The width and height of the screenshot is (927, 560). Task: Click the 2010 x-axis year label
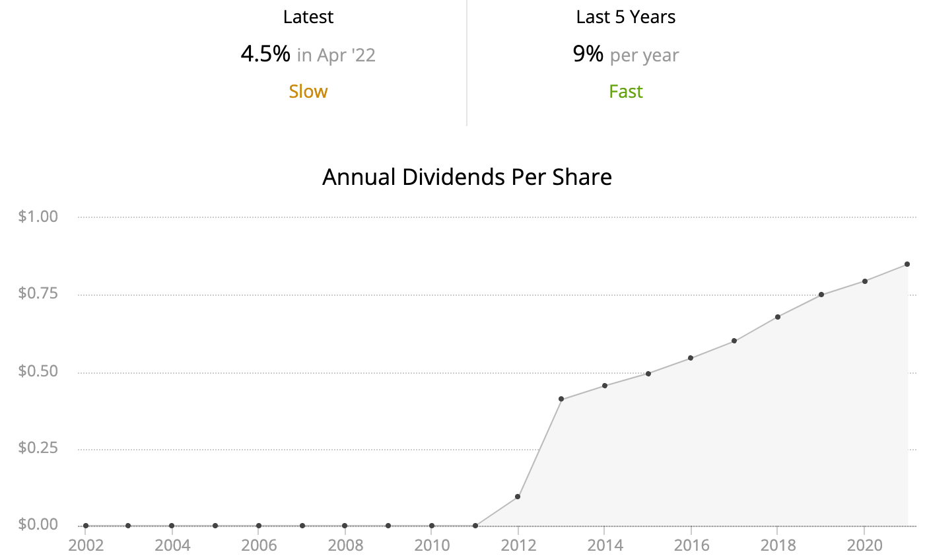[432, 545]
